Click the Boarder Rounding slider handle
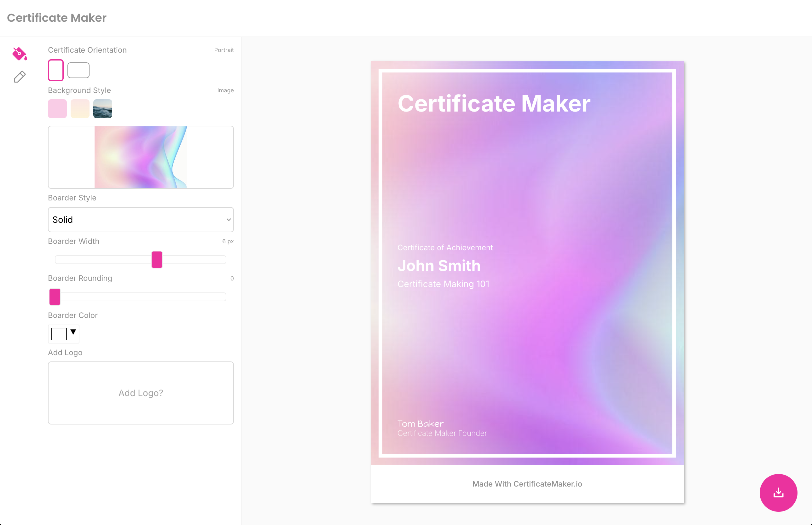The image size is (812, 525). point(55,297)
